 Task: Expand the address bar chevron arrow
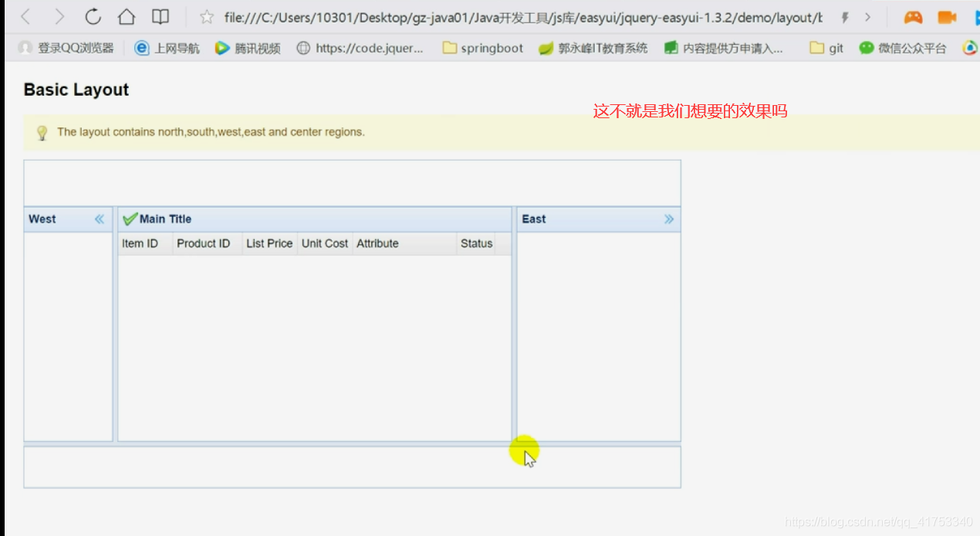[x=868, y=17]
